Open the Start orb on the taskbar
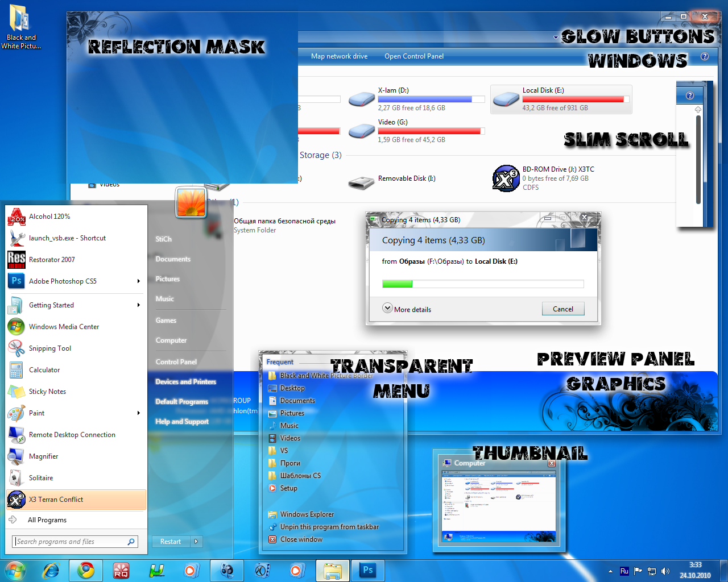This screenshot has height=582, width=728. pos(15,570)
